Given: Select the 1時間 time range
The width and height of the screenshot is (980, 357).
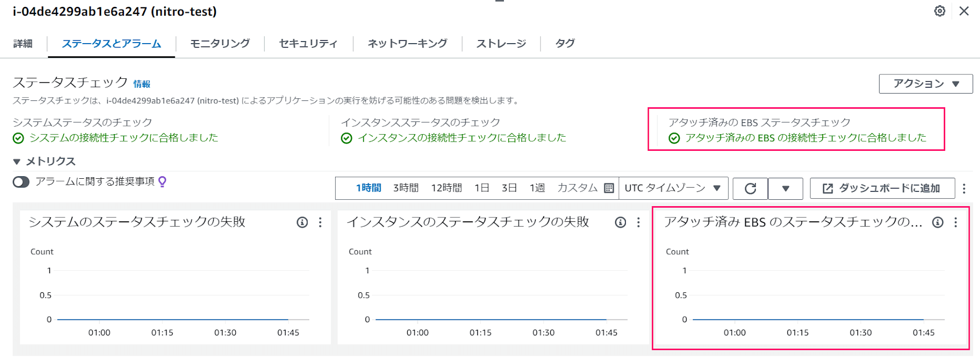Looking at the screenshot, I should [x=368, y=188].
